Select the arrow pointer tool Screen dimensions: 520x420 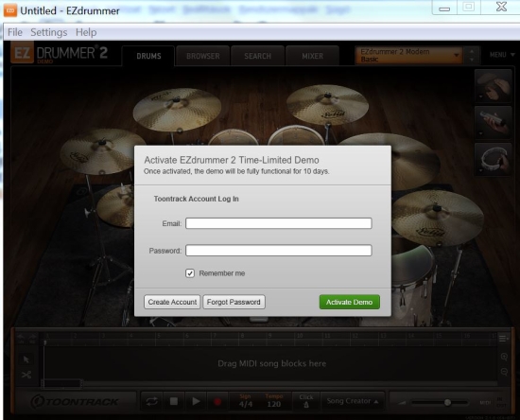(x=26, y=359)
